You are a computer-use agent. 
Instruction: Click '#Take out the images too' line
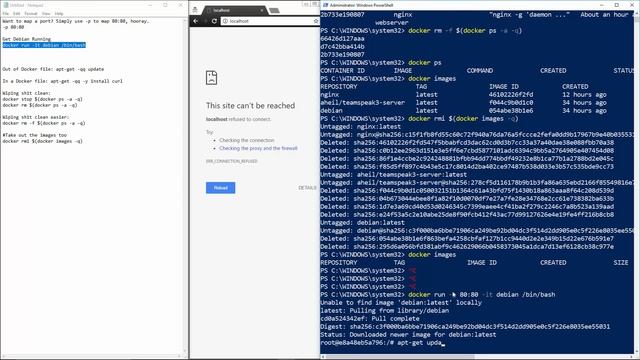(x=34, y=135)
